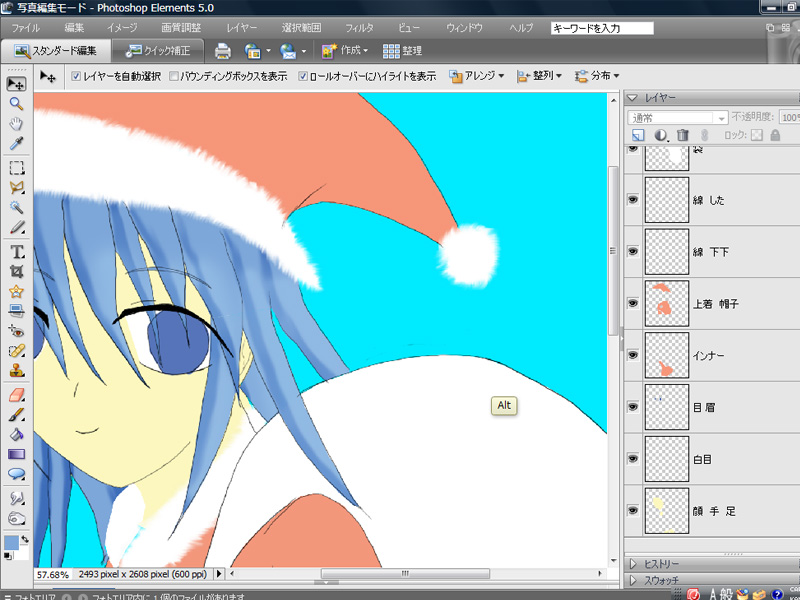This screenshot has width=800, height=600.
Task: Switch to 'クイック補正' tab
Action: 158,51
